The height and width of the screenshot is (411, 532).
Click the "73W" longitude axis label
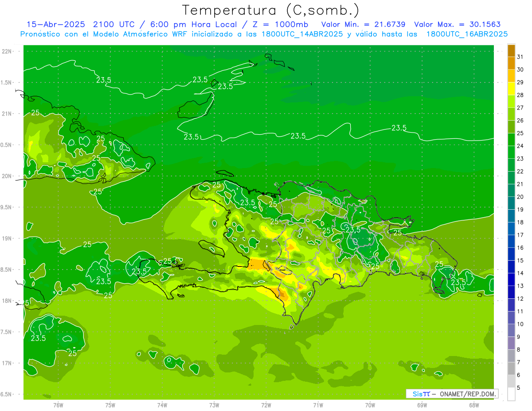pyautogui.click(x=214, y=405)
